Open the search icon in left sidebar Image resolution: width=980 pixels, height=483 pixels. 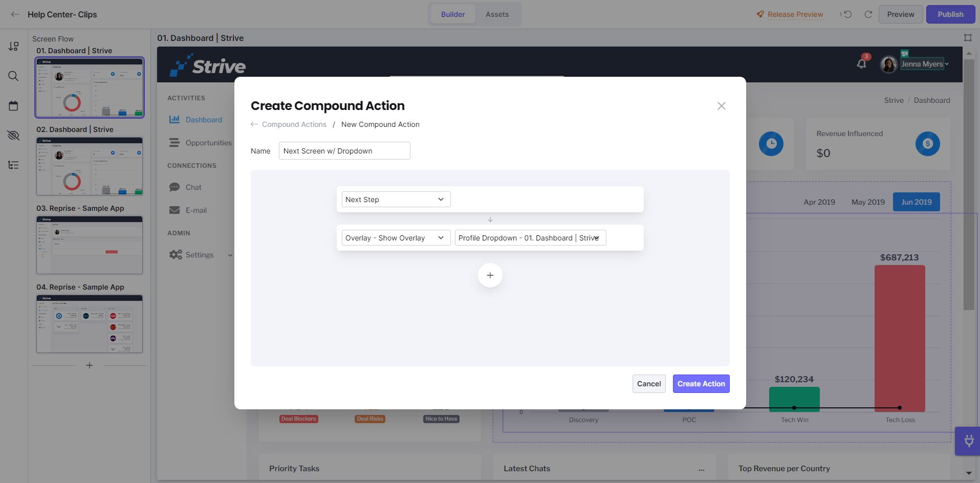(x=13, y=76)
